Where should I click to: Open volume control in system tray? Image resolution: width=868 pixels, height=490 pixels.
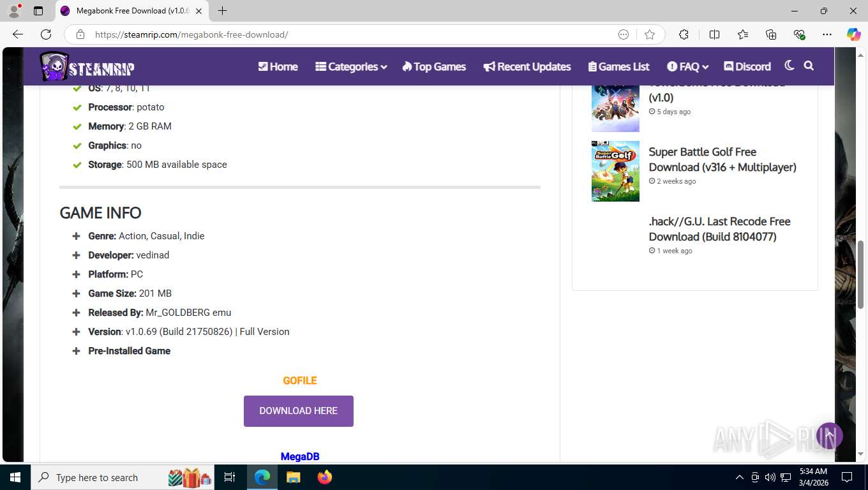pos(770,477)
